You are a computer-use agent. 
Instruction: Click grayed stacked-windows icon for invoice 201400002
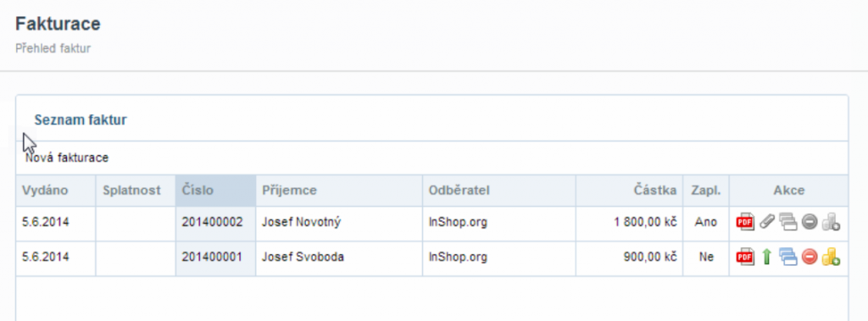coord(787,222)
